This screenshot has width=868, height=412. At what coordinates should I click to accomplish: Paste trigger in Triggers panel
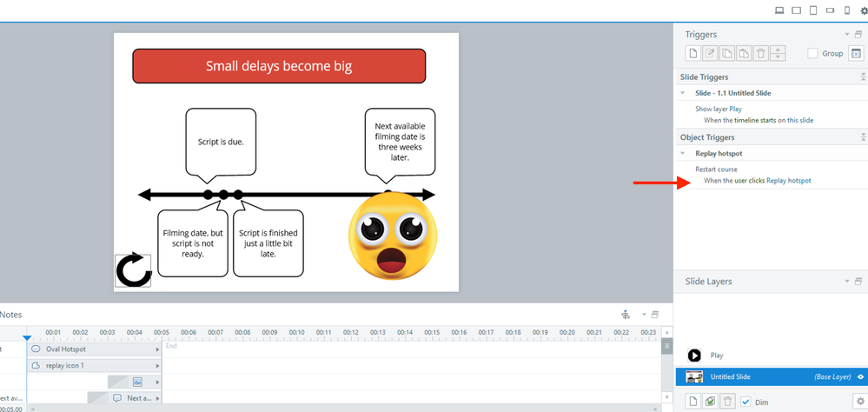tap(744, 53)
